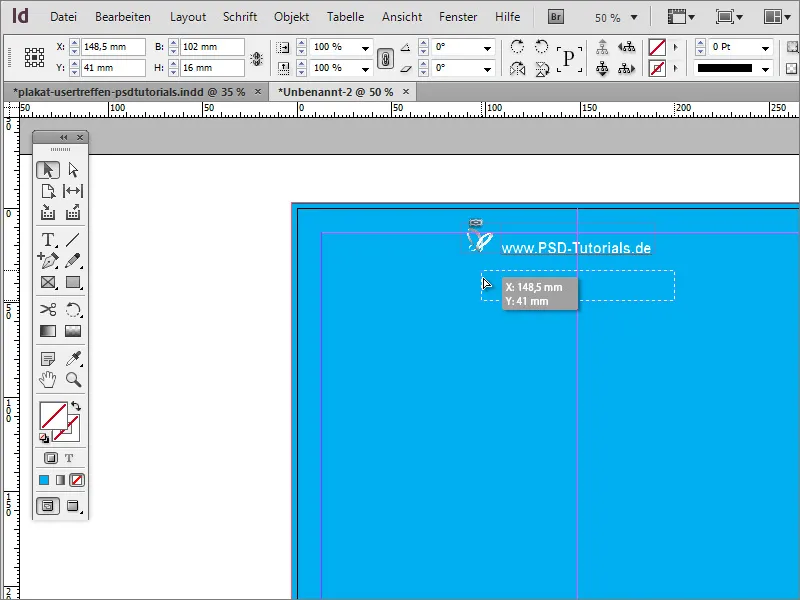The height and width of the screenshot is (600, 800).
Task: Open the Arrange Documents dropdown
Action: coord(777,17)
